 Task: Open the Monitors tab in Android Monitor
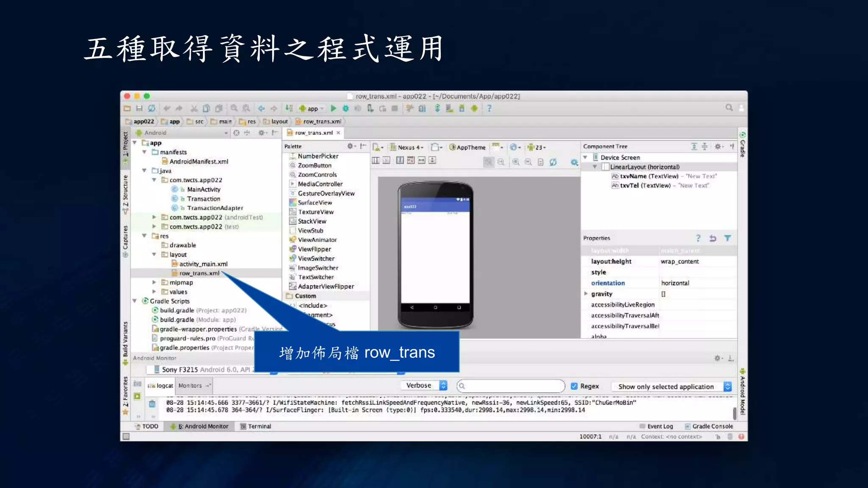point(190,385)
